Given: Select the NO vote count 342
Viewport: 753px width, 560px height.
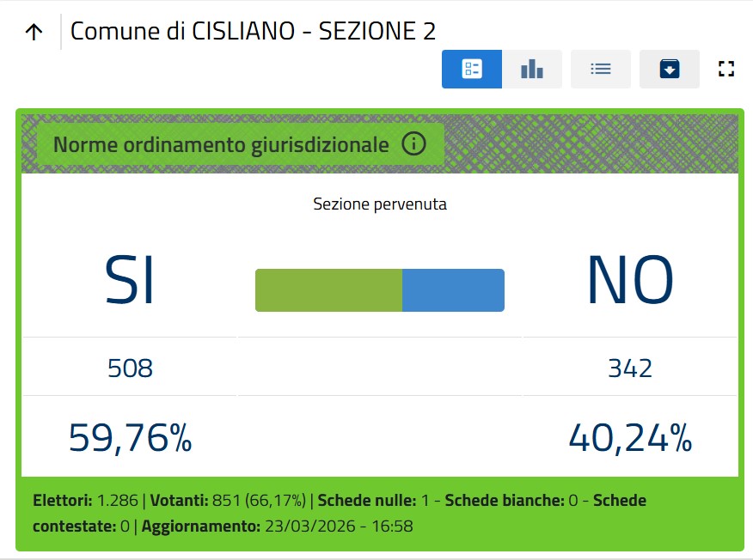Looking at the screenshot, I should coord(629,368).
